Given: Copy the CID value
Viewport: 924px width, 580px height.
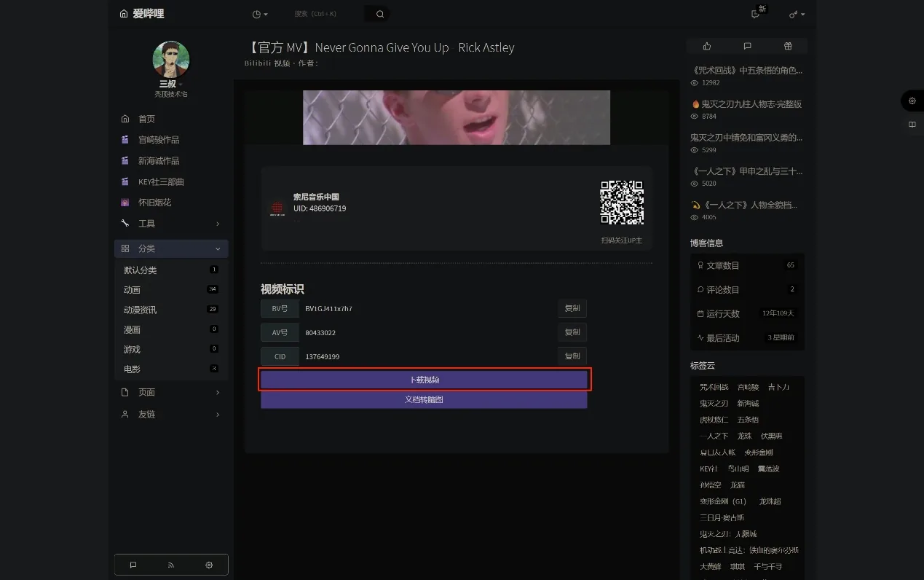Looking at the screenshot, I should click(572, 356).
